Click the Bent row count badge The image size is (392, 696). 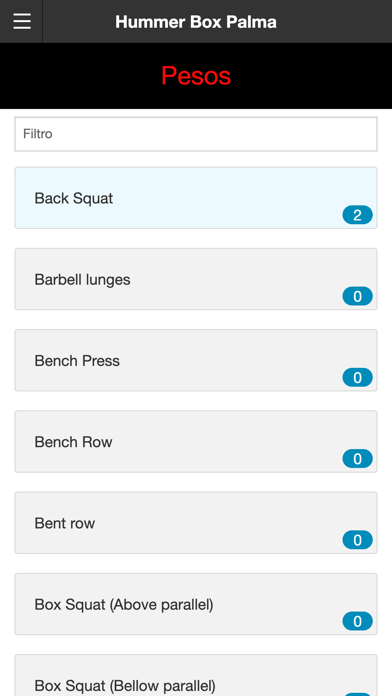pos(357,540)
